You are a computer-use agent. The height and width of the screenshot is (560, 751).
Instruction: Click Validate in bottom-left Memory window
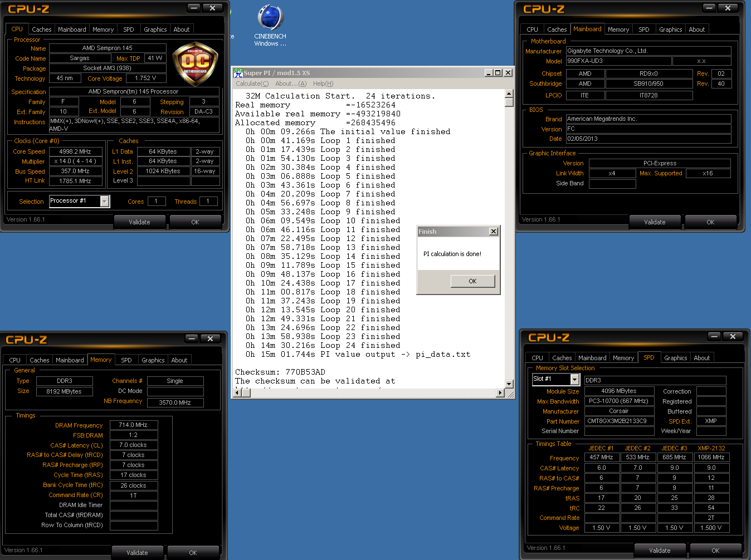tap(137, 553)
